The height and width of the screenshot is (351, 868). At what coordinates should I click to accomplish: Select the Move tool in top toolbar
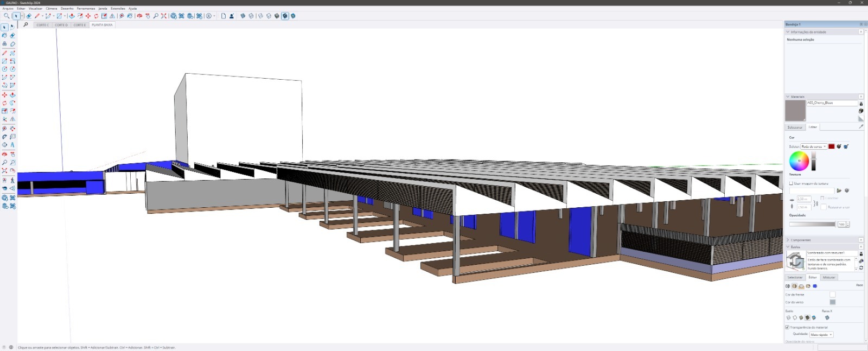88,16
